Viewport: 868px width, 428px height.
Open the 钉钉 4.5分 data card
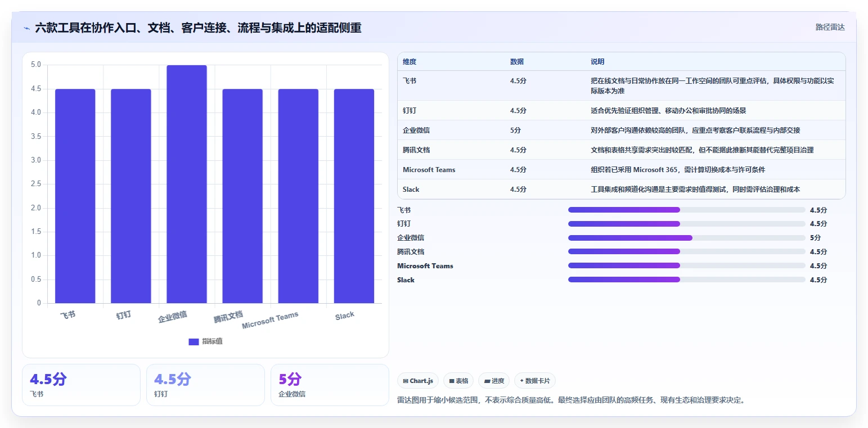tap(205, 385)
